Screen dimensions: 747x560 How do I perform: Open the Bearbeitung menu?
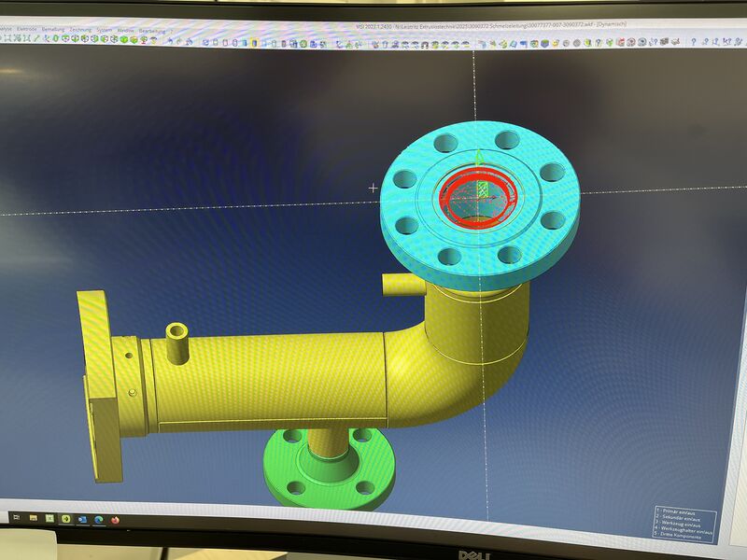coord(152,31)
